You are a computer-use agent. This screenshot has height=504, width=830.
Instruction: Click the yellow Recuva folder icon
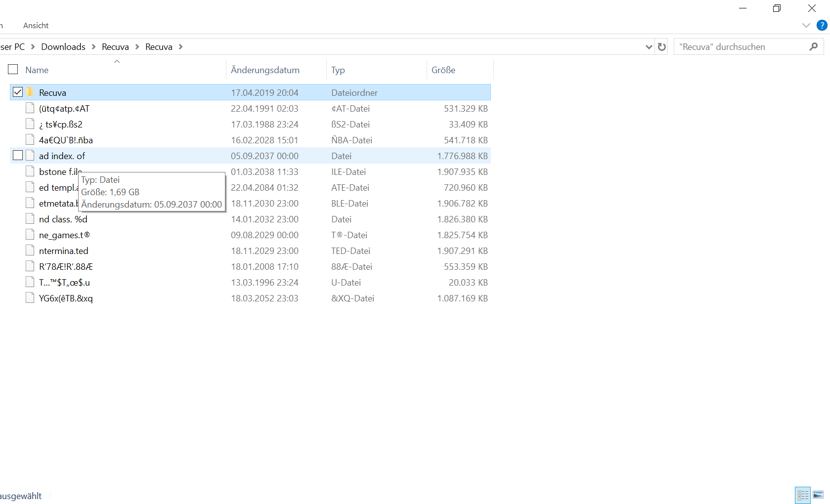(x=30, y=92)
